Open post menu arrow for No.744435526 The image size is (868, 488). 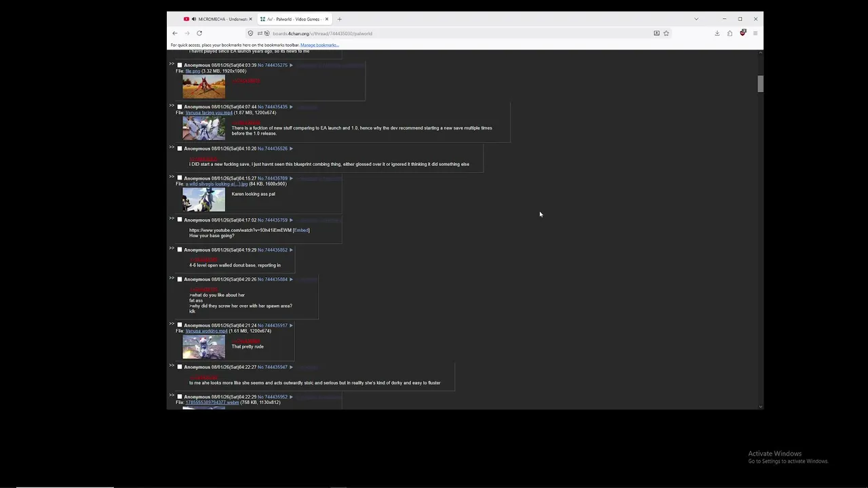pyautogui.click(x=292, y=148)
